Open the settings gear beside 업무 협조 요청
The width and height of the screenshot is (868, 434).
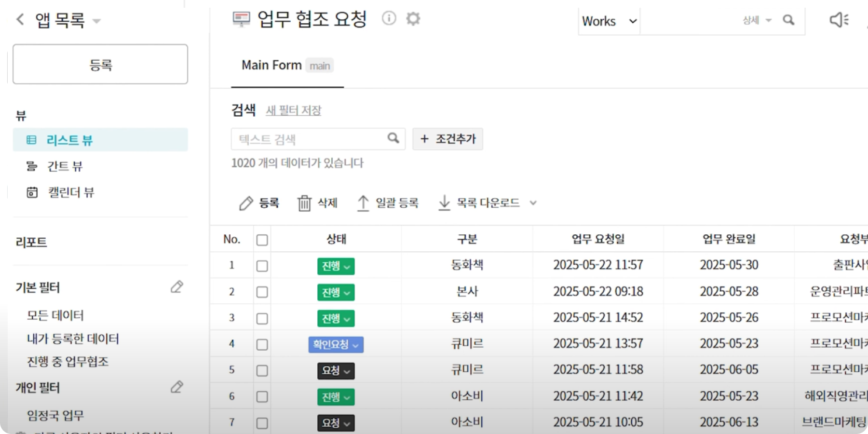pyautogui.click(x=413, y=19)
